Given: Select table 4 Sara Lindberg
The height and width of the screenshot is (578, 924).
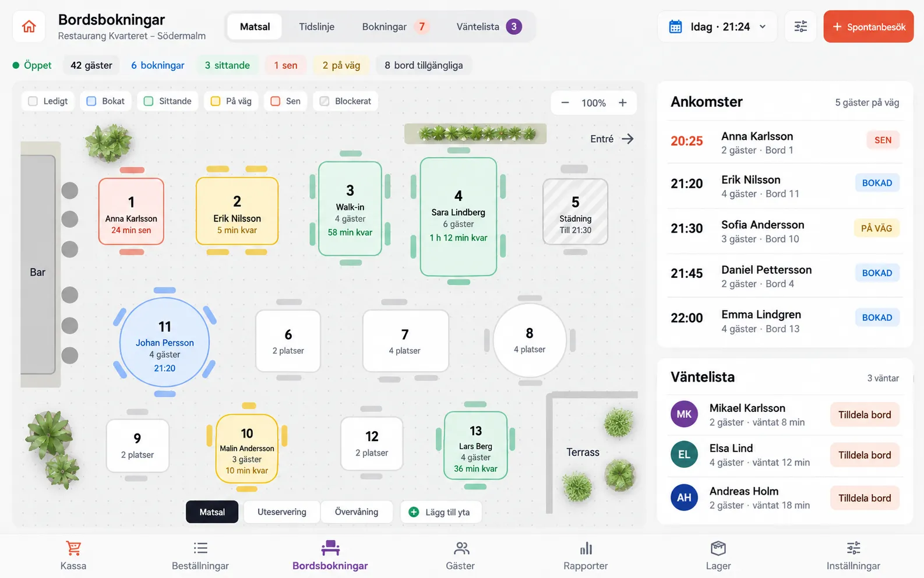Looking at the screenshot, I should [x=459, y=216].
